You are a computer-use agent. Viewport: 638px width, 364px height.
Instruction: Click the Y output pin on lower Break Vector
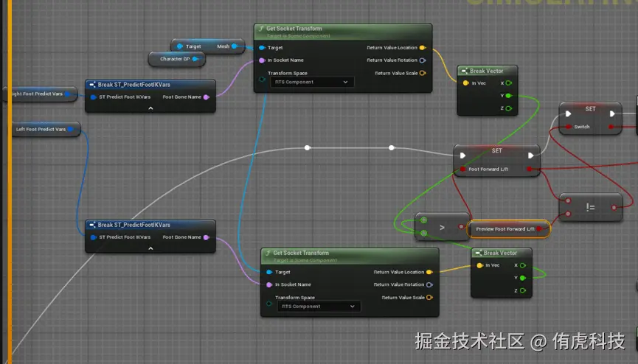click(x=522, y=278)
